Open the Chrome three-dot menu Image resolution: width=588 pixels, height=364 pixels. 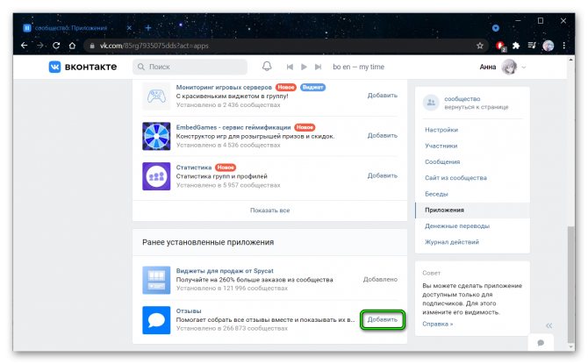(564, 46)
